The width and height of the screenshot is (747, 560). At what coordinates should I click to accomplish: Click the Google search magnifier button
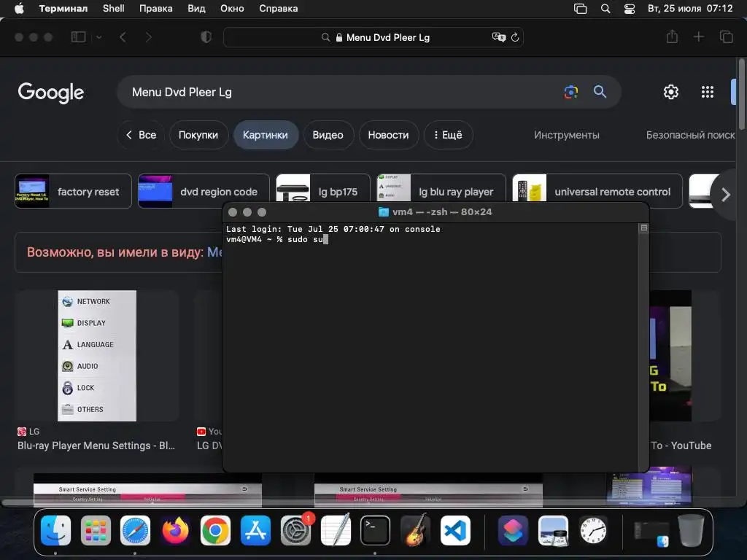point(600,91)
